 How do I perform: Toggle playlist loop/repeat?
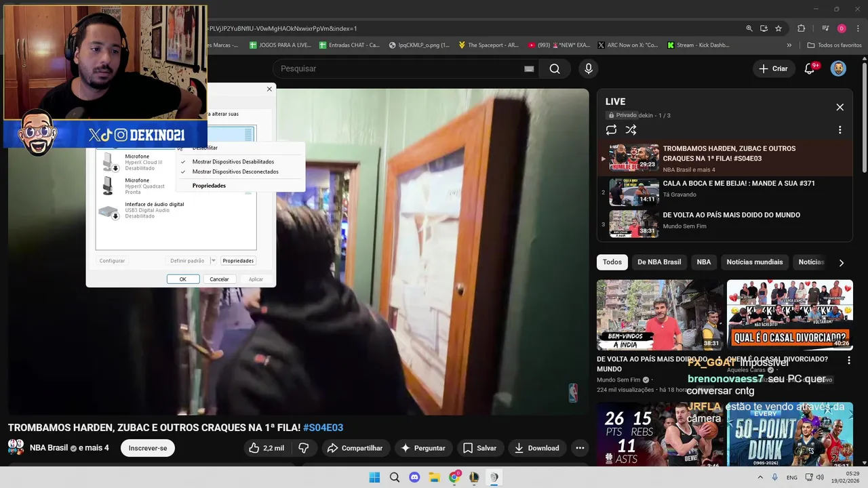click(x=611, y=129)
